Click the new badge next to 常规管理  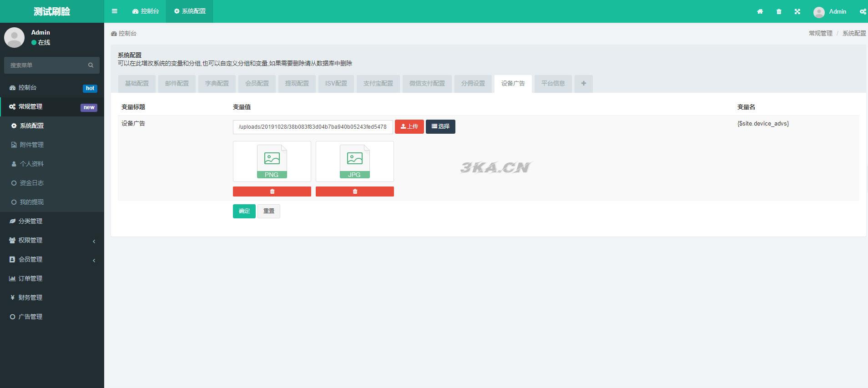(89, 107)
